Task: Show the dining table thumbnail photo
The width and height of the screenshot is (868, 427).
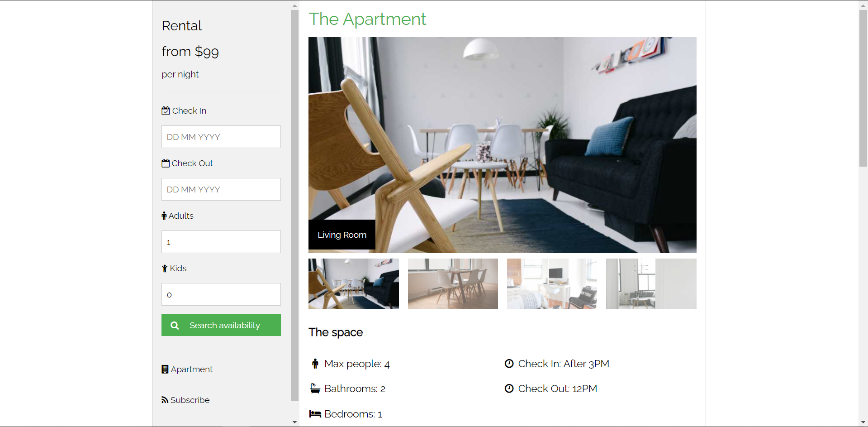Action: pyautogui.click(x=453, y=283)
